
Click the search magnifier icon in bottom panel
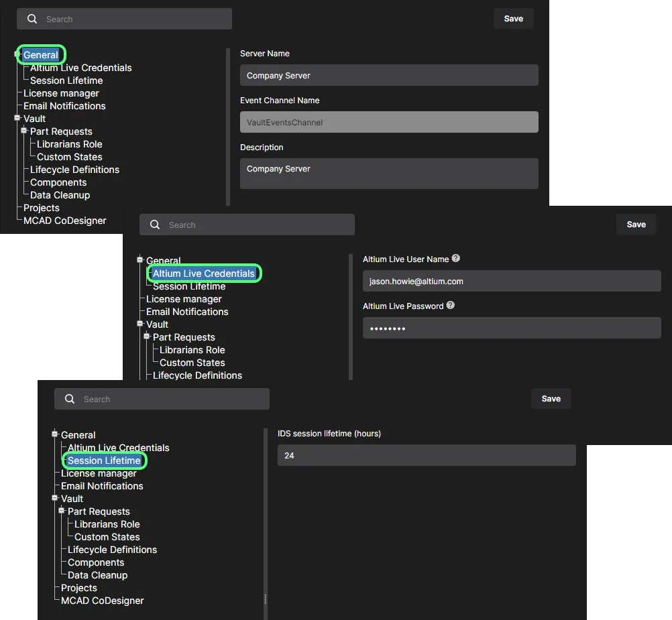point(70,399)
